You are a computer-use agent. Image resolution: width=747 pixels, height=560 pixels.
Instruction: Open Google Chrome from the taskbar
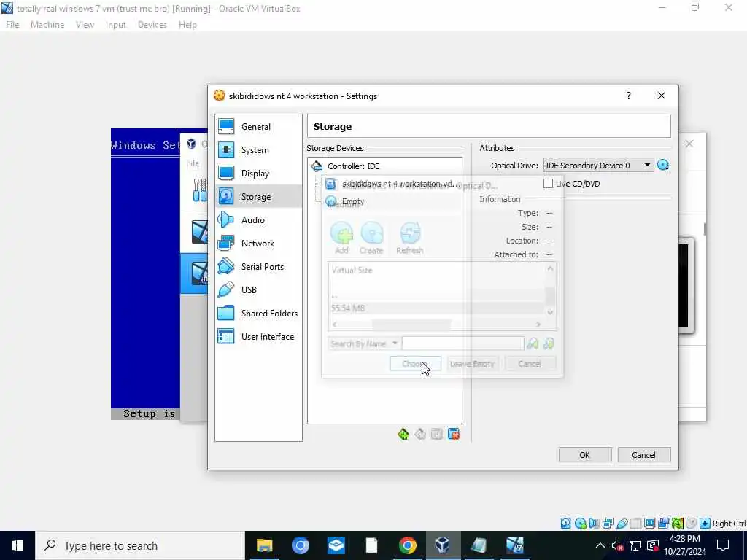pyautogui.click(x=407, y=545)
